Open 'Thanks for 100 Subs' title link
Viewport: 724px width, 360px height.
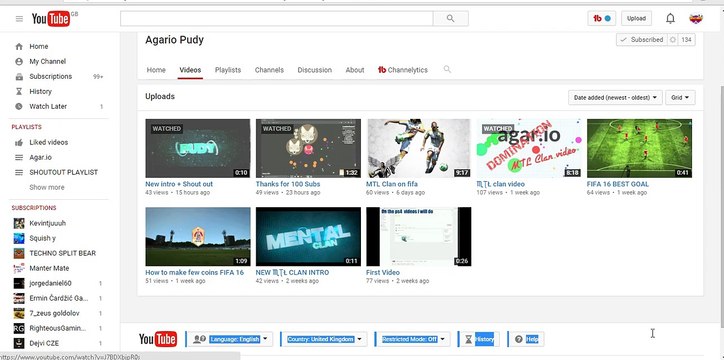288,184
